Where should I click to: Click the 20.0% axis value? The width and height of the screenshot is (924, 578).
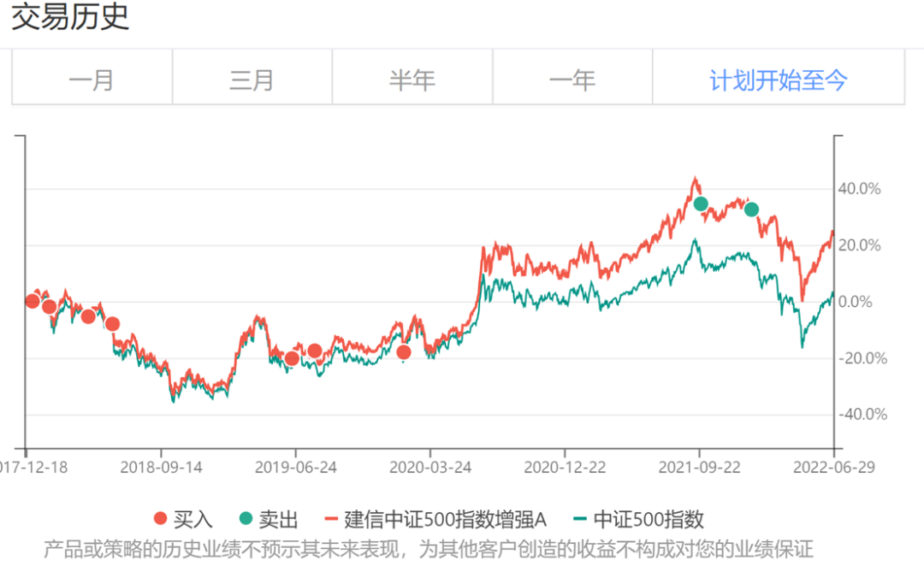tap(859, 245)
